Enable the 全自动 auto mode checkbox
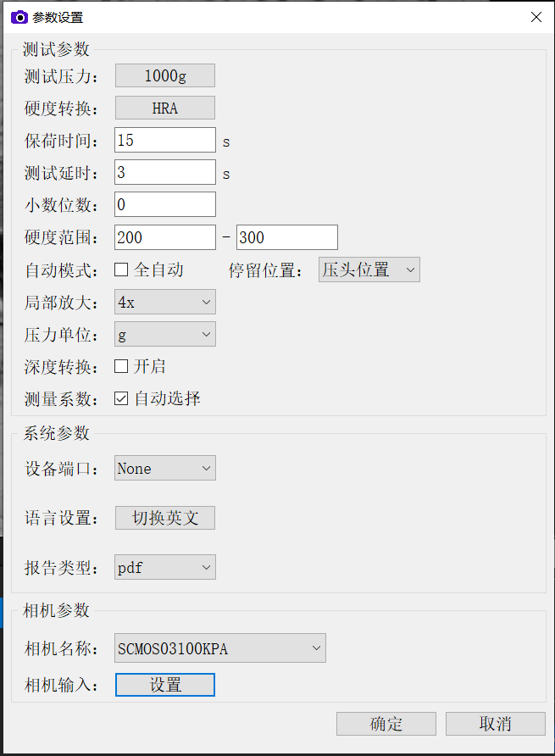Viewport: 555px width, 756px height. pyautogui.click(x=121, y=270)
